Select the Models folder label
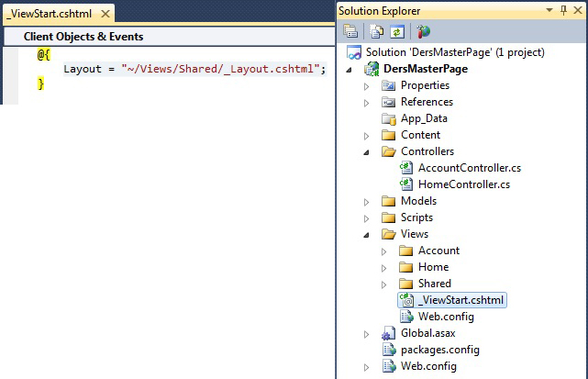Image resolution: width=588 pixels, height=379 pixels. 418,201
